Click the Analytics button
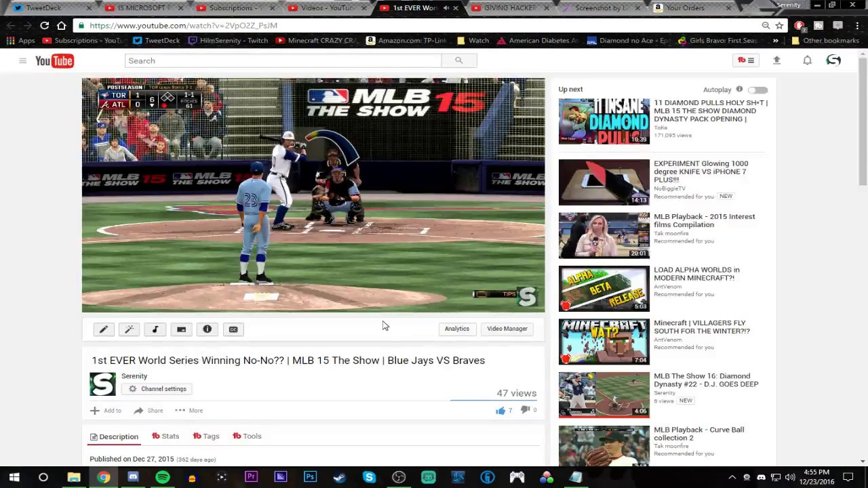This screenshot has height=488, width=868. pos(457,329)
